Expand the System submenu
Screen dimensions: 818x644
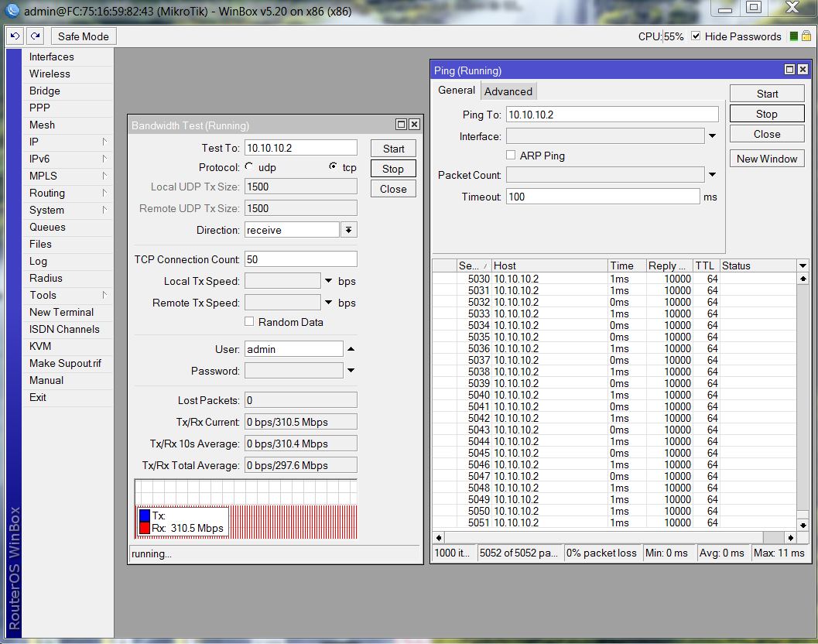[104, 210]
